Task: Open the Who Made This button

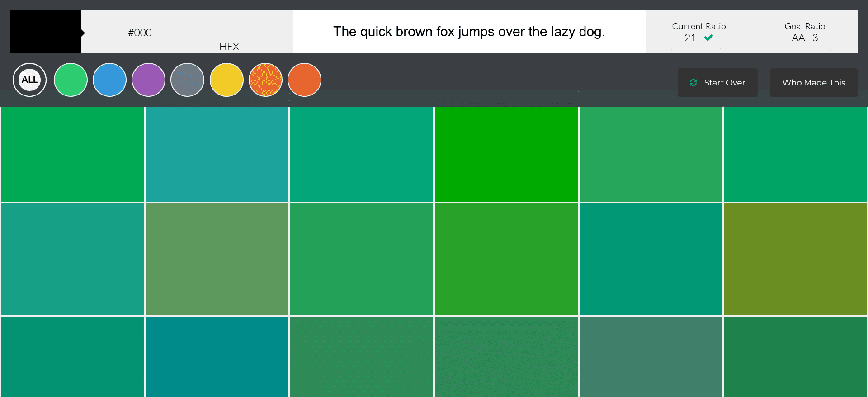Action: (x=814, y=83)
